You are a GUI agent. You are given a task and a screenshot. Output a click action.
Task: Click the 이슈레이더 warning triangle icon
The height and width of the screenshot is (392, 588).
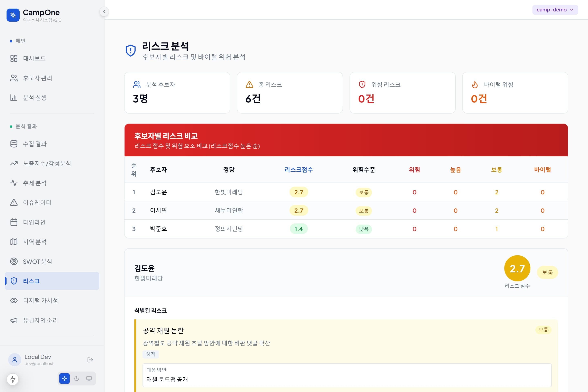coord(14,203)
